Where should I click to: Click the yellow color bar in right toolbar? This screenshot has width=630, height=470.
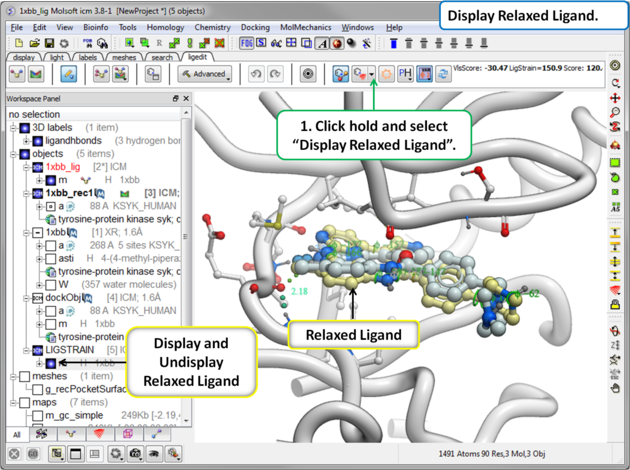[616, 232]
